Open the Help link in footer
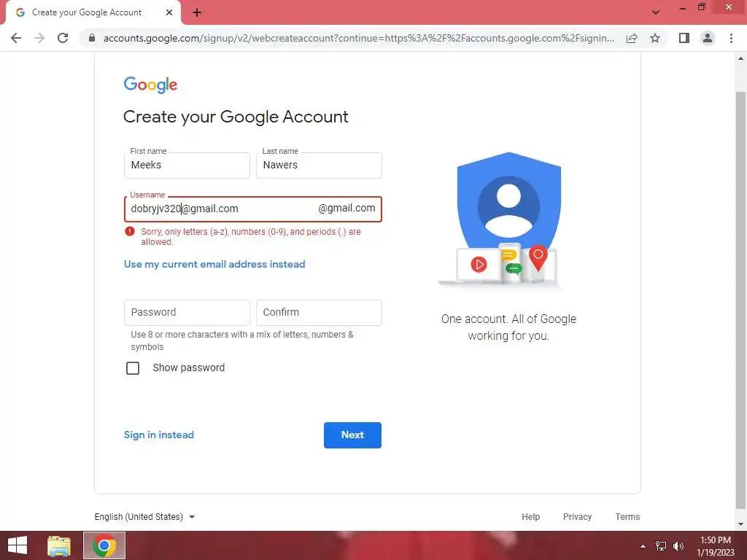The height and width of the screenshot is (560, 747). pos(531,517)
